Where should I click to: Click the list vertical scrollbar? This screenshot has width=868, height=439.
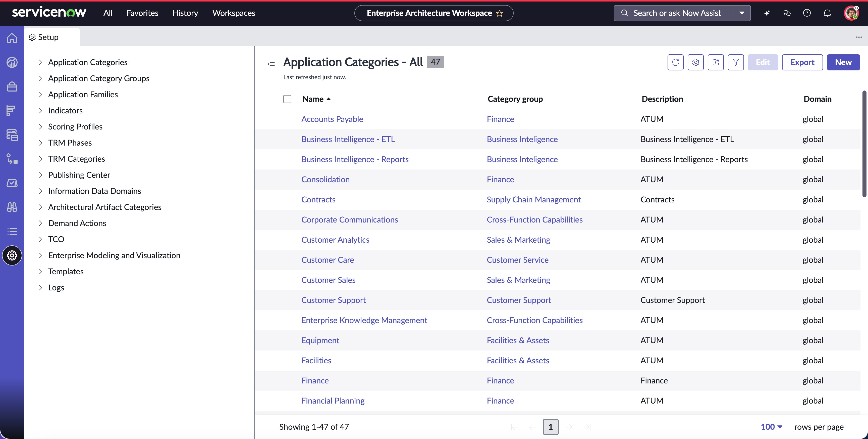(x=864, y=144)
